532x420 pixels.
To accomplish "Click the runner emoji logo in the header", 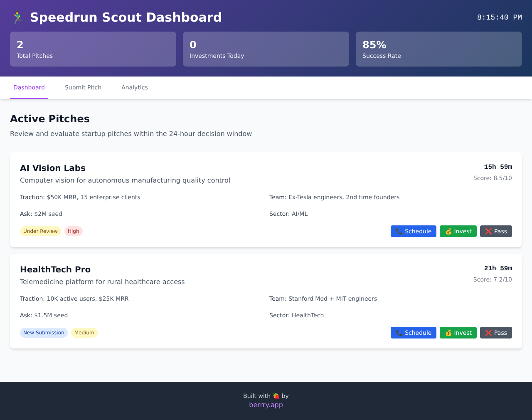I will 17,17.
